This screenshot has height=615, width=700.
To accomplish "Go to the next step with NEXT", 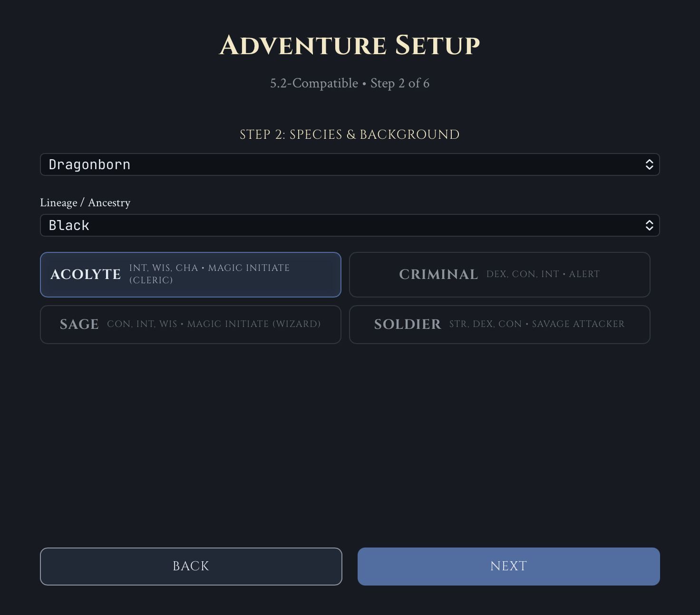I will (x=509, y=567).
